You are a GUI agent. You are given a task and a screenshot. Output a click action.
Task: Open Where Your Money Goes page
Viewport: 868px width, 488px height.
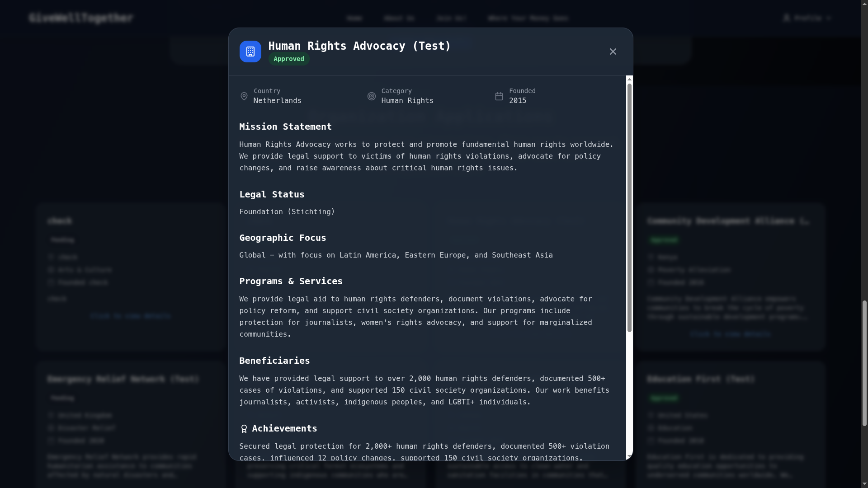(528, 18)
